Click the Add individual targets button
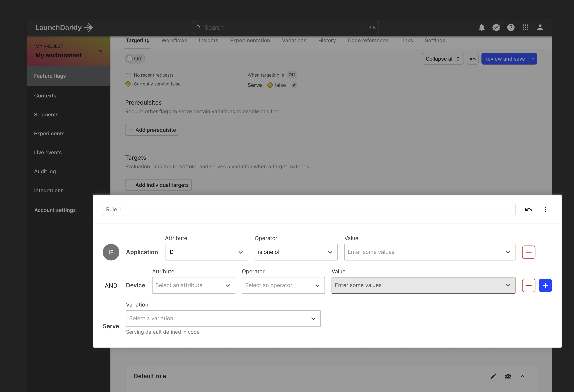The height and width of the screenshot is (392, 574). click(x=158, y=185)
